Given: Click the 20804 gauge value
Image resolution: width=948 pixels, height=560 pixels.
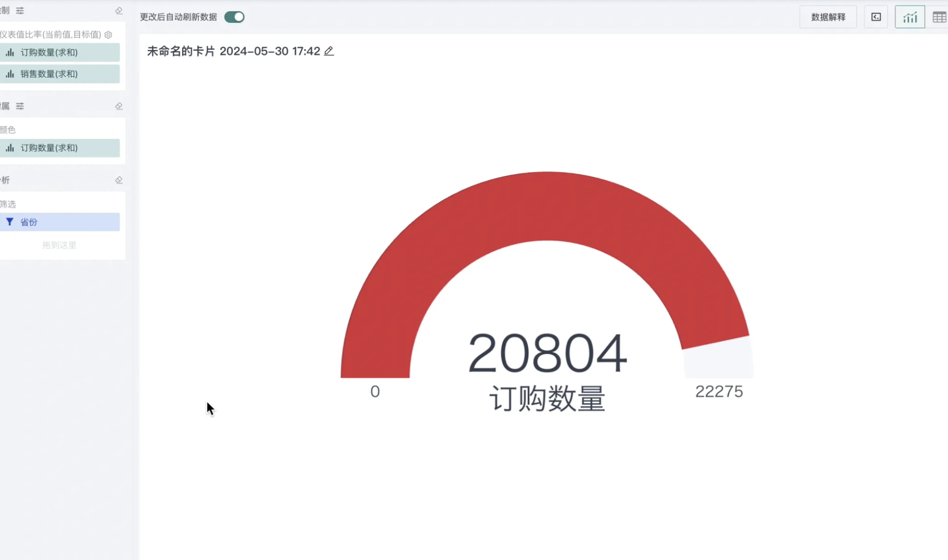Looking at the screenshot, I should click(x=547, y=353).
